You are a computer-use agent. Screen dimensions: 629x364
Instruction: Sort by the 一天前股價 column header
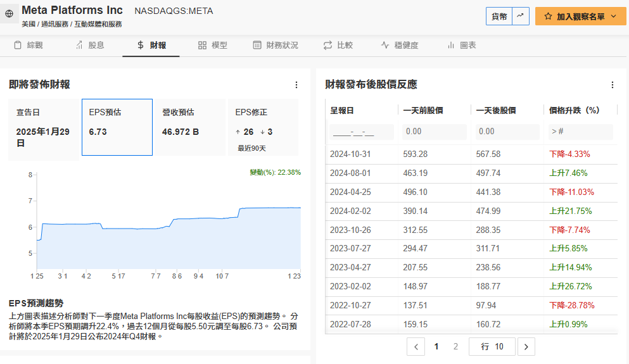point(423,110)
